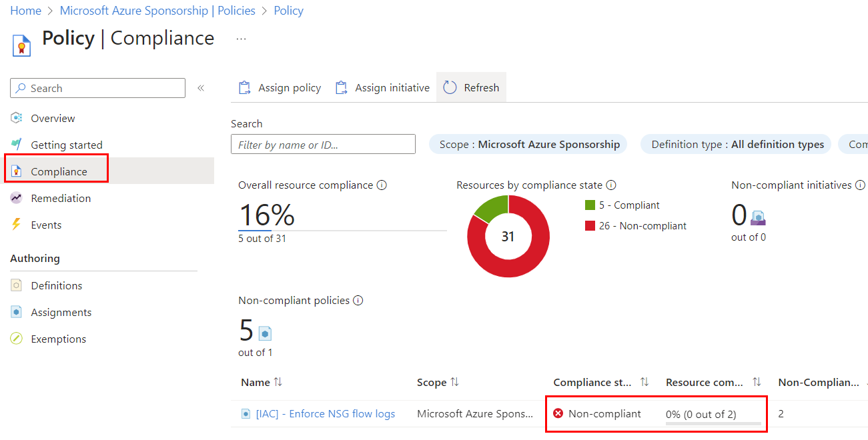Click the Refresh icon in the toolbar
Viewport: 868px width, 440px height.
(450, 88)
